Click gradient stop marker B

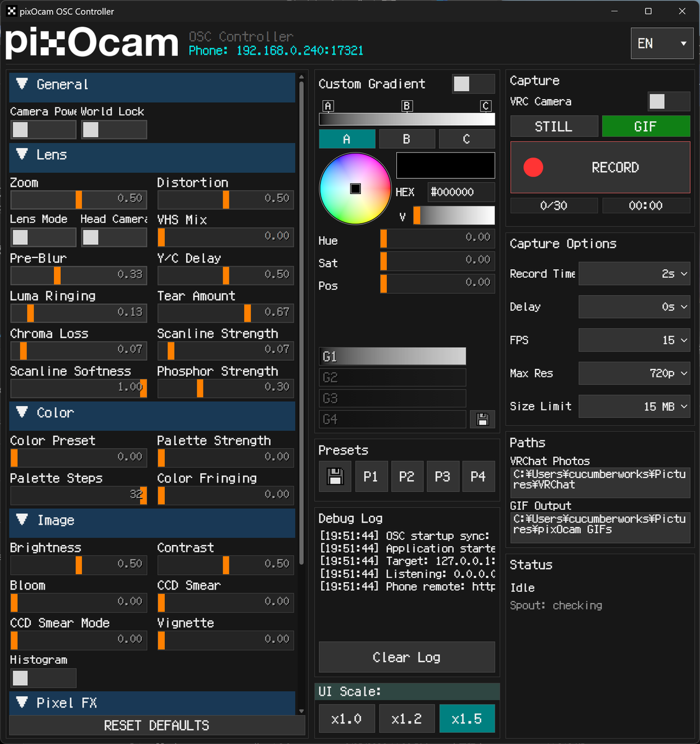click(x=407, y=106)
